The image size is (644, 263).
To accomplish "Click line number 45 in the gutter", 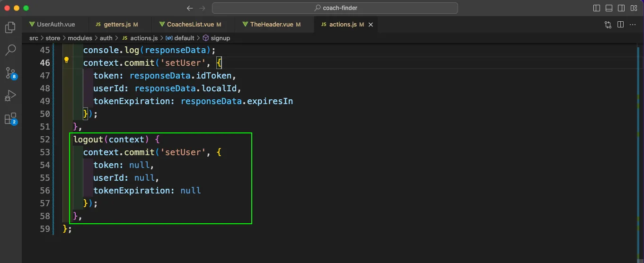I will 45,50.
